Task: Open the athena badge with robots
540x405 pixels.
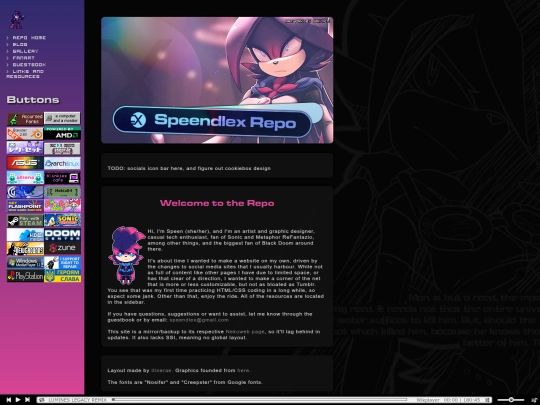Action: [x=25, y=177]
